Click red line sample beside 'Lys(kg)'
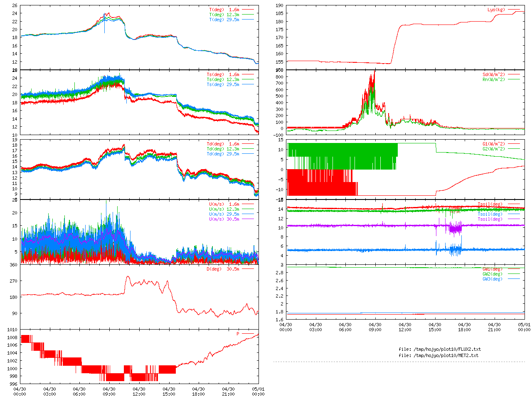The width and height of the screenshot is (532, 399). coord(514,10)
